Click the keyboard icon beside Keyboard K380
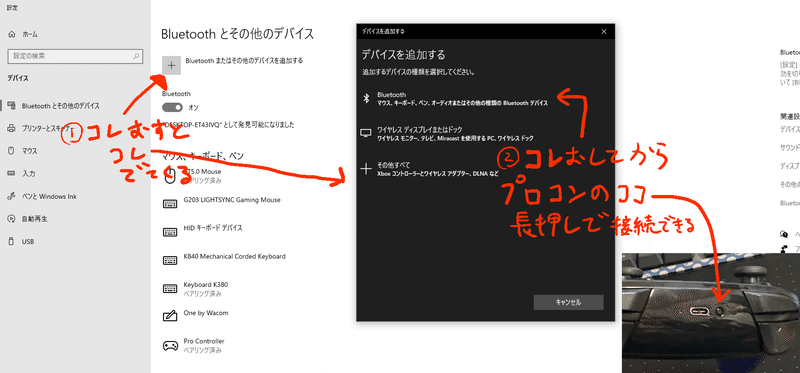This screenshot has width=800, height=373. click(170, 289)
